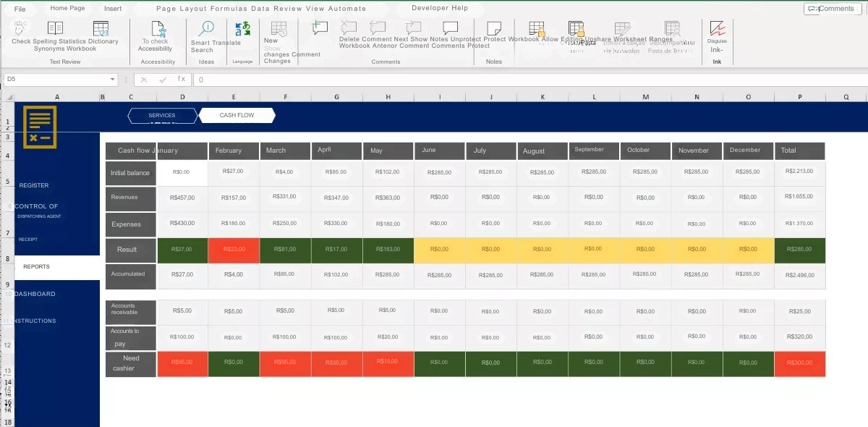Viewport: 868px width, 427px height.
Task: Toggle the Comments pane
Action: [832, 8]
